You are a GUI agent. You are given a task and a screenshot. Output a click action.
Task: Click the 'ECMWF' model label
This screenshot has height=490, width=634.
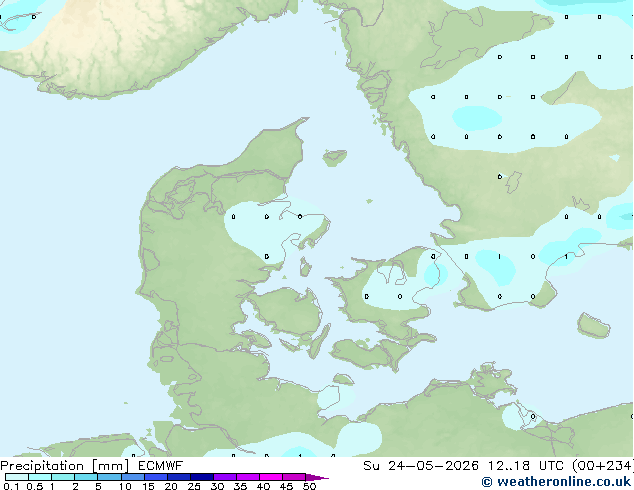(161, 466)
